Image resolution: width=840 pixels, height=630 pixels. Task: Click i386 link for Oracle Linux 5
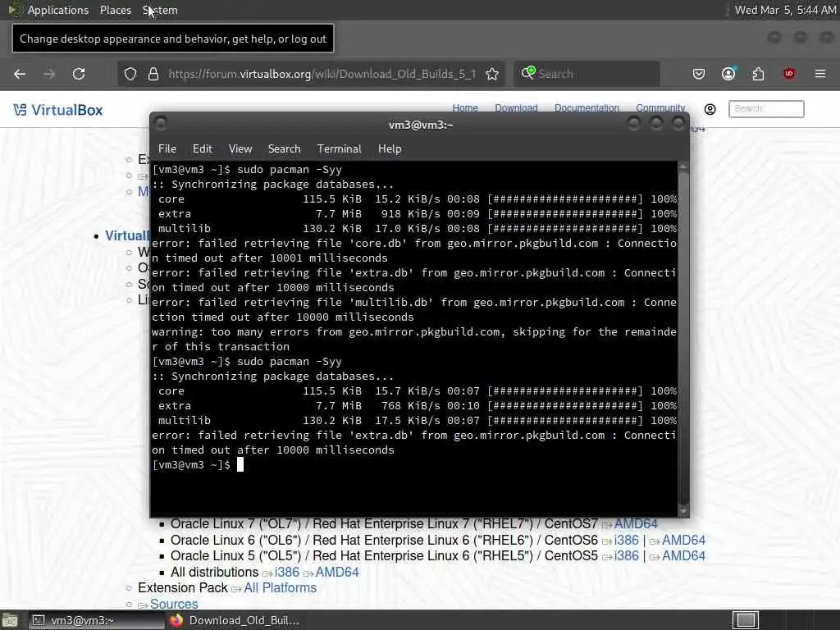pos(626,556)
